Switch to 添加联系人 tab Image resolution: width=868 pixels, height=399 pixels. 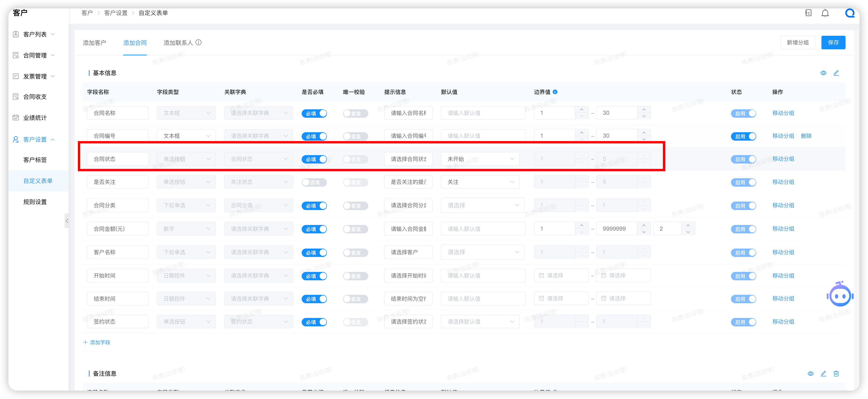click(178, 43)
